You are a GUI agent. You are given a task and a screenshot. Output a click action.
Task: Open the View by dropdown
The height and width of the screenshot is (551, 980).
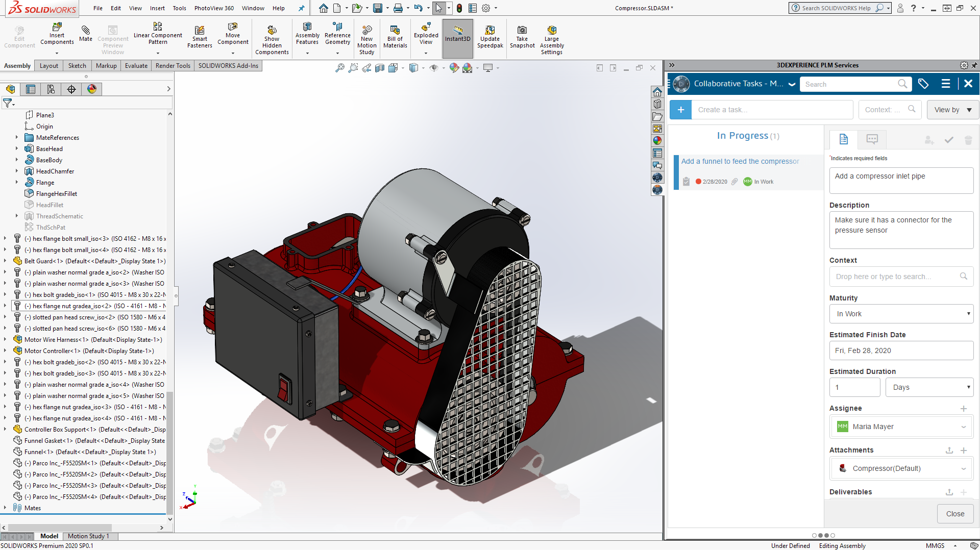coord(952,110)
